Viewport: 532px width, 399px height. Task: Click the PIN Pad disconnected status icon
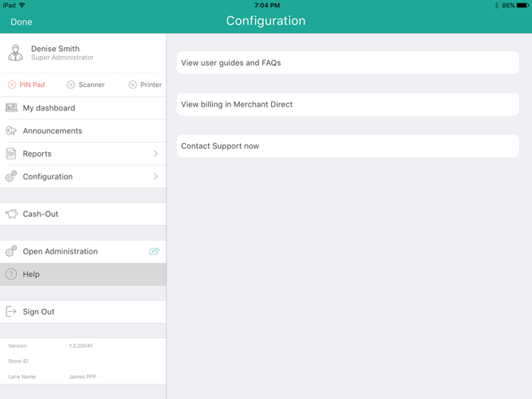12,85
